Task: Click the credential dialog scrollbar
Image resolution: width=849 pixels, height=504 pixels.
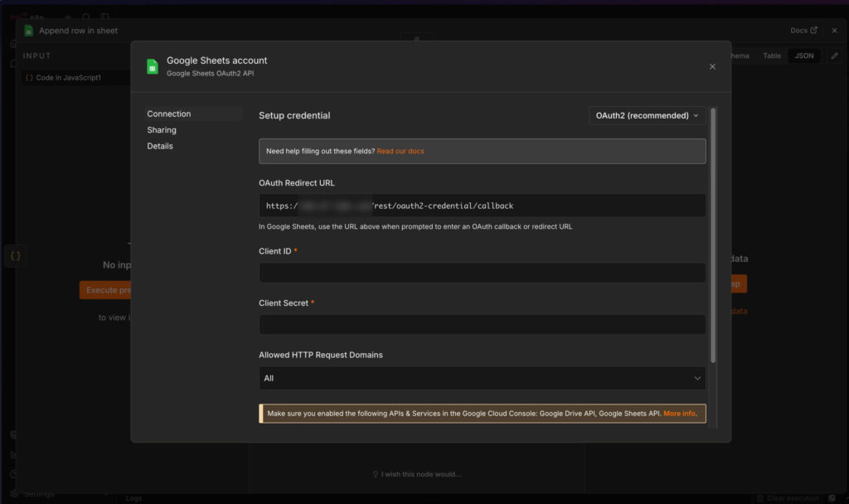Action: point(713,235)
